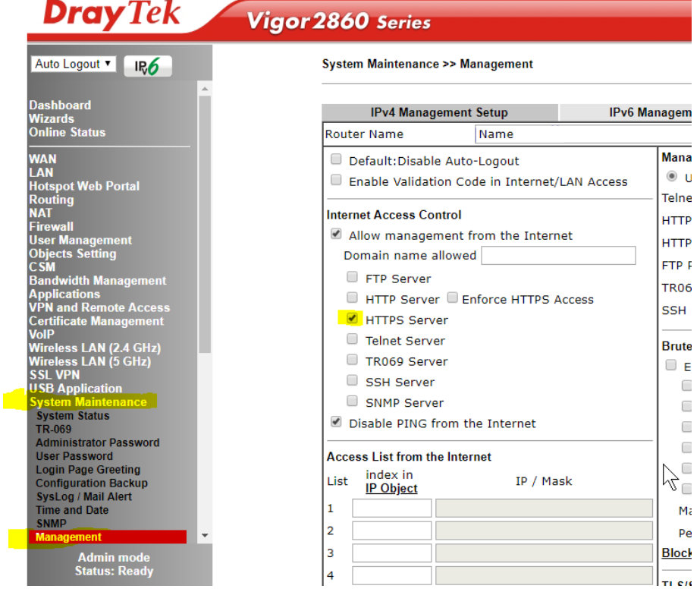Switch to IPv4 Management Setup tab
The image size is (700, 592).
click(x=439, y=112)
